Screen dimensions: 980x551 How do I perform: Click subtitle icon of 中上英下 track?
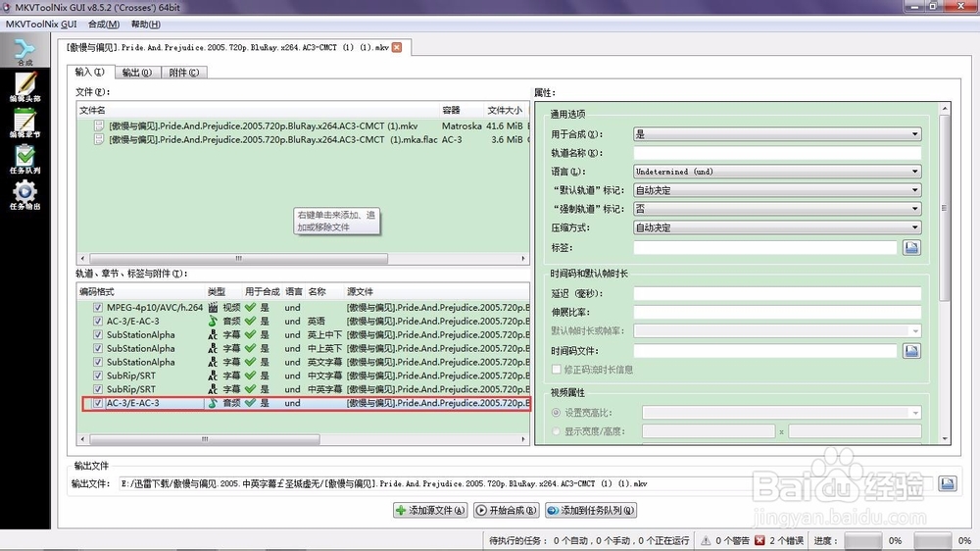coord(213,348)
